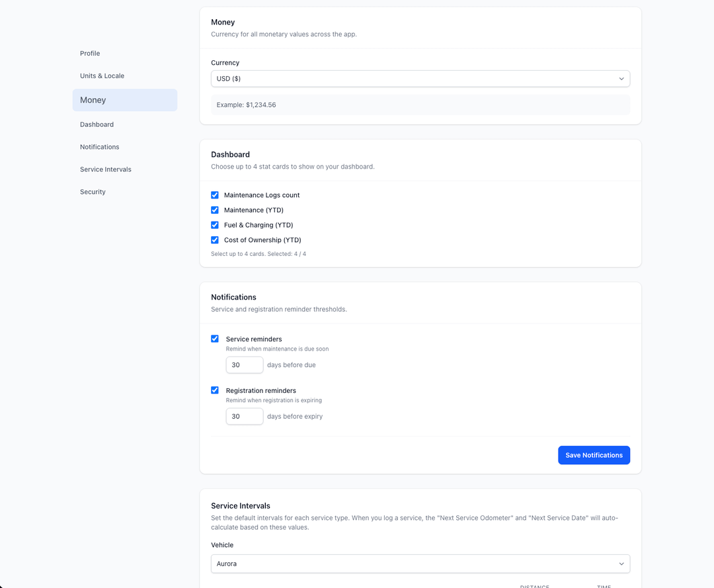Expand the Vehicle dropdown showing Aurora
Viewport: 714px width, 588px height.
[x=410, y=564]
